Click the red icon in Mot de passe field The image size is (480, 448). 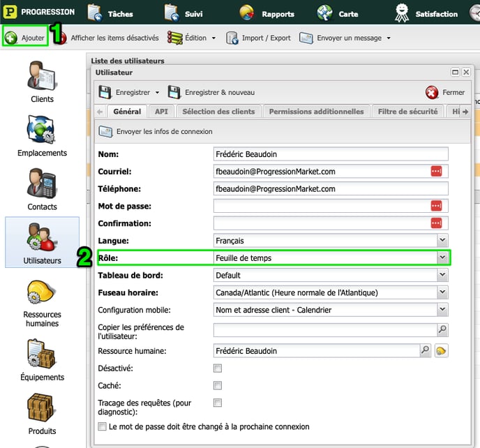tap(436, 206)
